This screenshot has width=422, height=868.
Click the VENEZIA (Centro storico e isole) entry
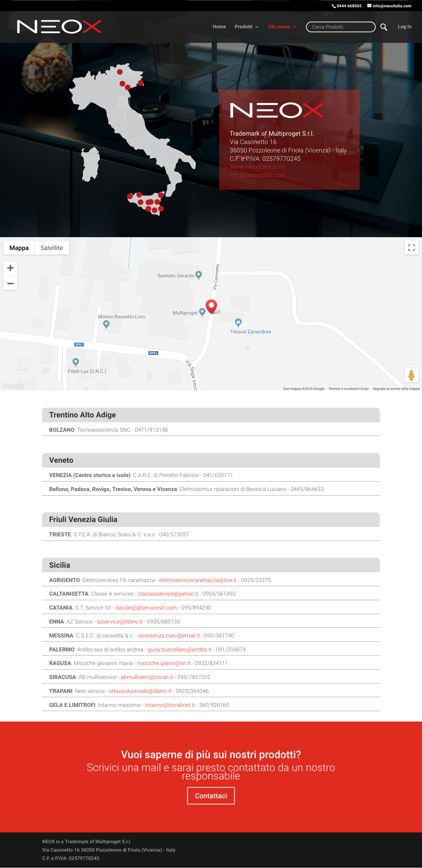pyautogui.click(x=211, y=475)
